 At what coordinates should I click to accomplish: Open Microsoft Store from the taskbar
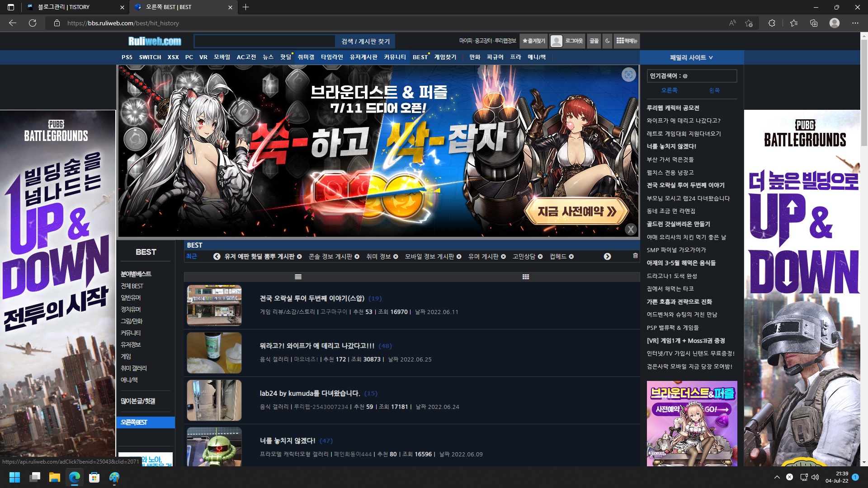tap(94, 477)
